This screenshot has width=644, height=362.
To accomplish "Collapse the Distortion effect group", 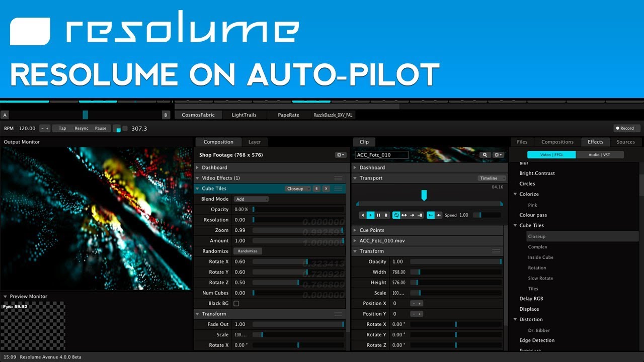I will [x=515, y=319].
